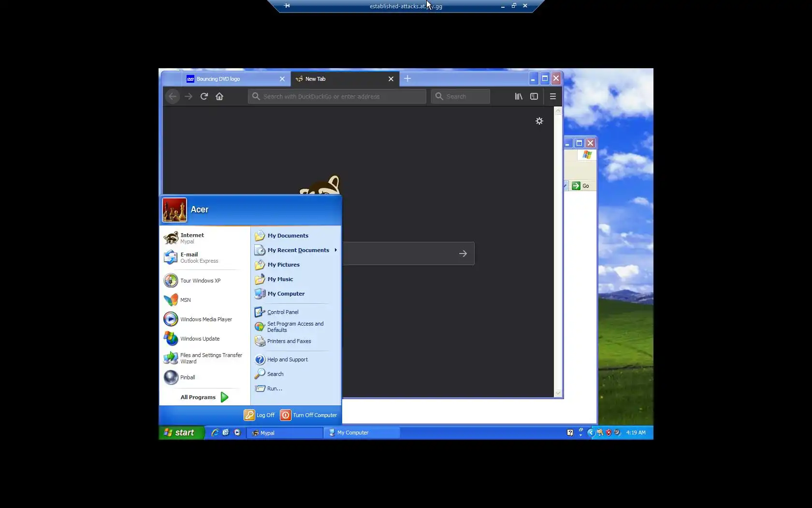Launch Internet Explorer from Quick Launch

(x=215, y=433)
